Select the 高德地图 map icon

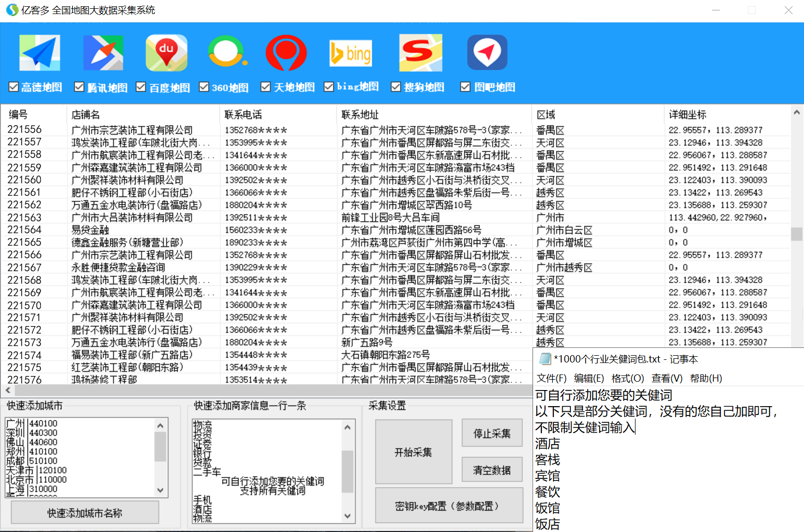(40, 52)
